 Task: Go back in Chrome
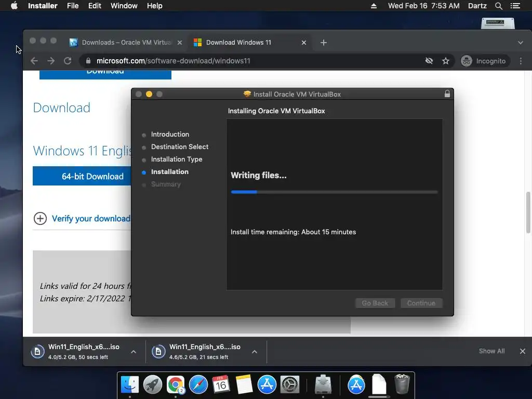click(x=34, y=61)
